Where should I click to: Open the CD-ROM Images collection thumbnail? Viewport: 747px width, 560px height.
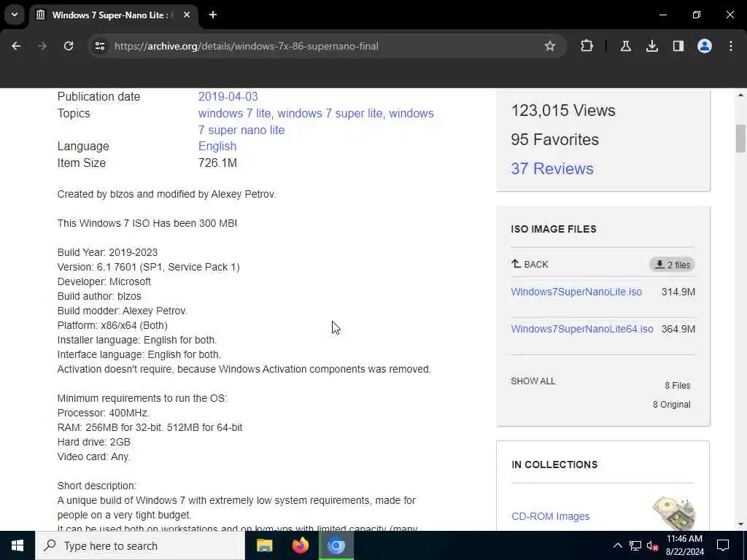coord(673,513)
